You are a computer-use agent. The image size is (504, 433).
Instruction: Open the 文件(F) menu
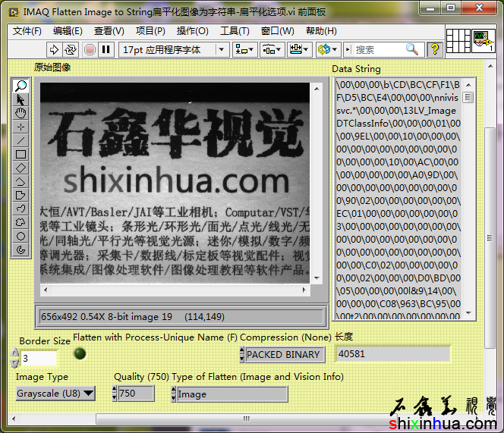point(27,31)
